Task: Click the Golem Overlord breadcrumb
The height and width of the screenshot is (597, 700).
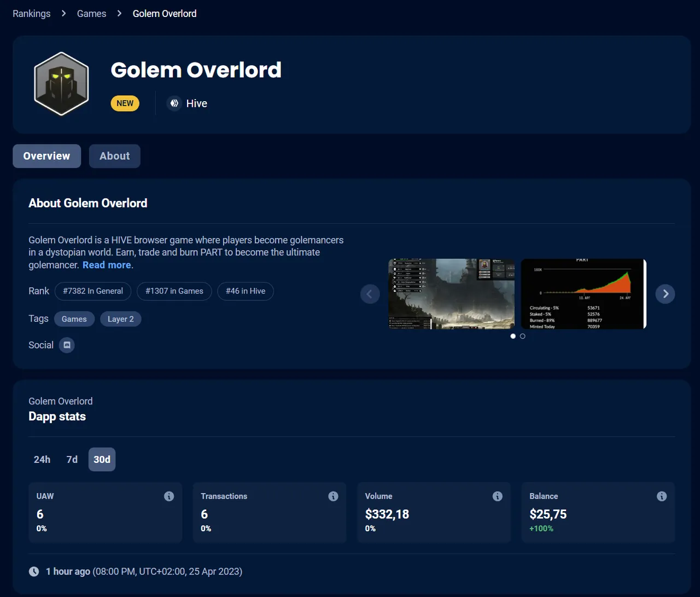Action: point(165,14)
